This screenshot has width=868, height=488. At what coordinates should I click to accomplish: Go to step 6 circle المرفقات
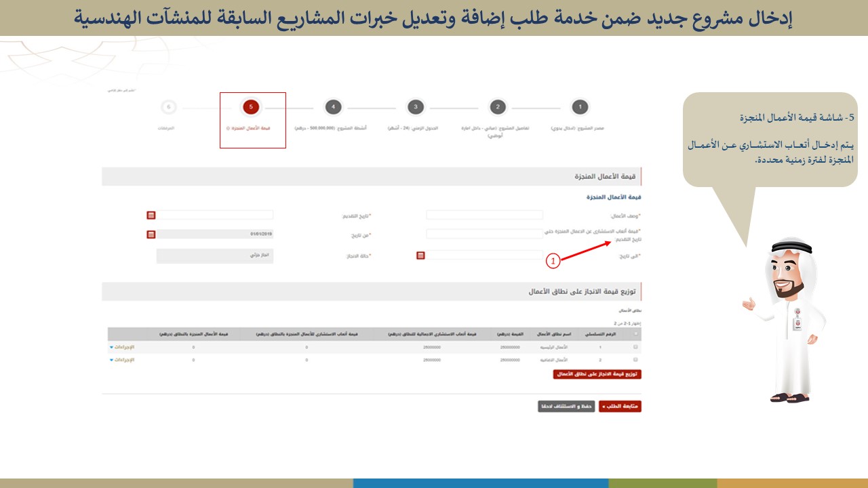169,107
